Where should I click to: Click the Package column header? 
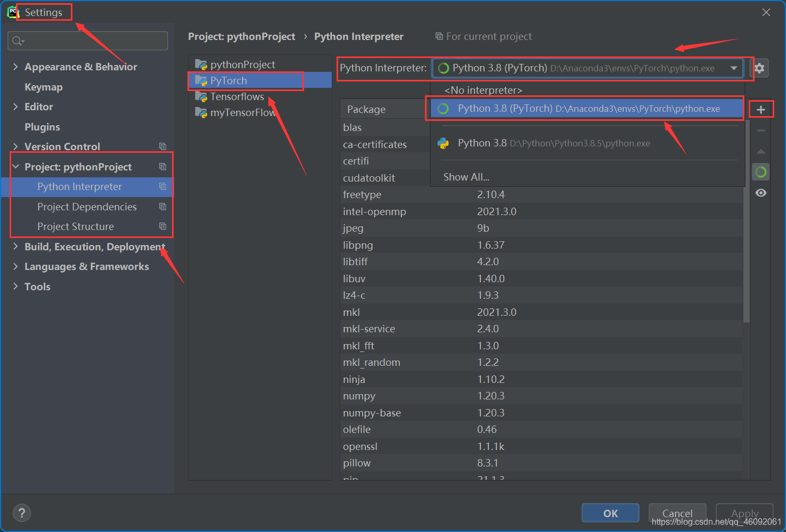coord(366,109)
